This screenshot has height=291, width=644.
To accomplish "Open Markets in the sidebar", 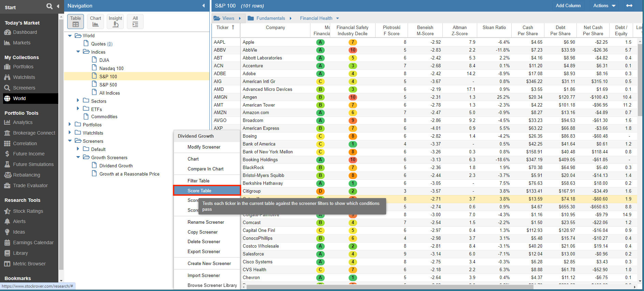I will (21, 43).
